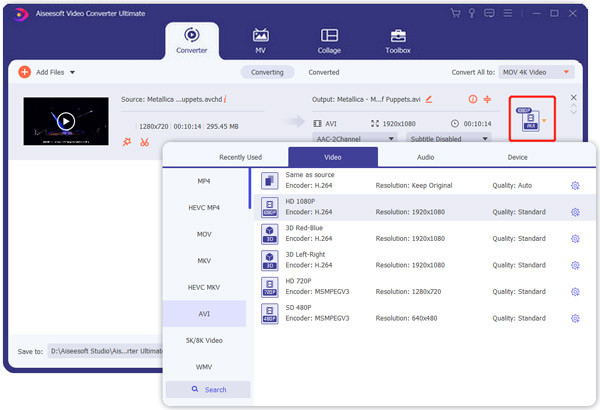Click the SD 480P profile icon
Viewport: 600px width, 410px height.
[x=270, y=314]
